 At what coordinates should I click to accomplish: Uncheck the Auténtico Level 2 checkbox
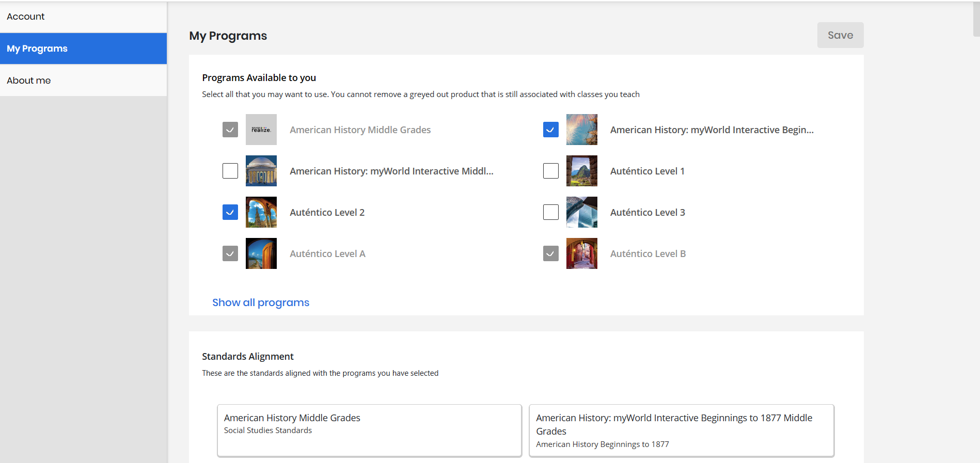(230, 212)
